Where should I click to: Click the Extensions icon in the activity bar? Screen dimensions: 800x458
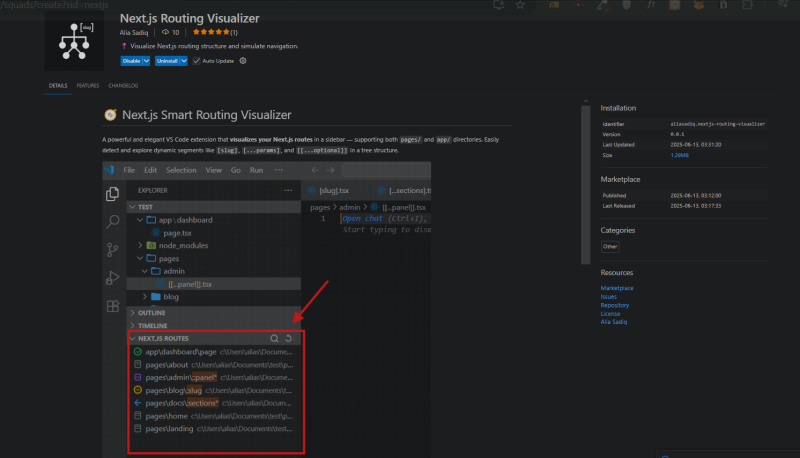tap(113, 305)
